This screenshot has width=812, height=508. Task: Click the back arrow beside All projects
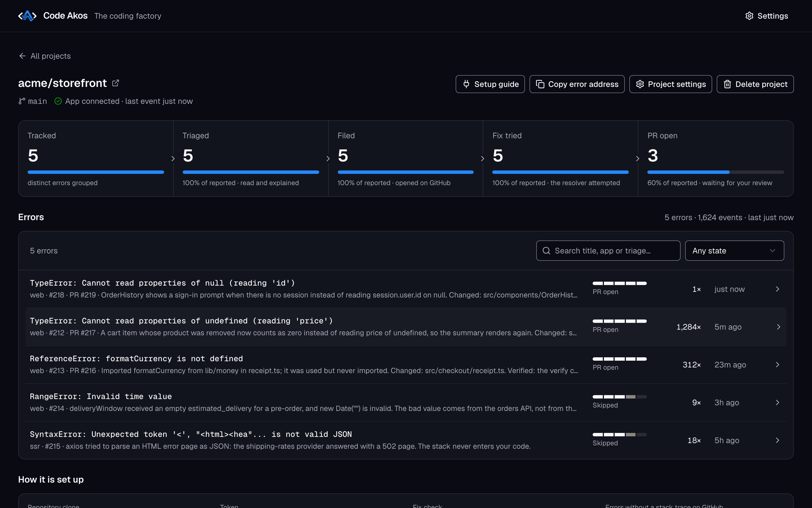23,56
